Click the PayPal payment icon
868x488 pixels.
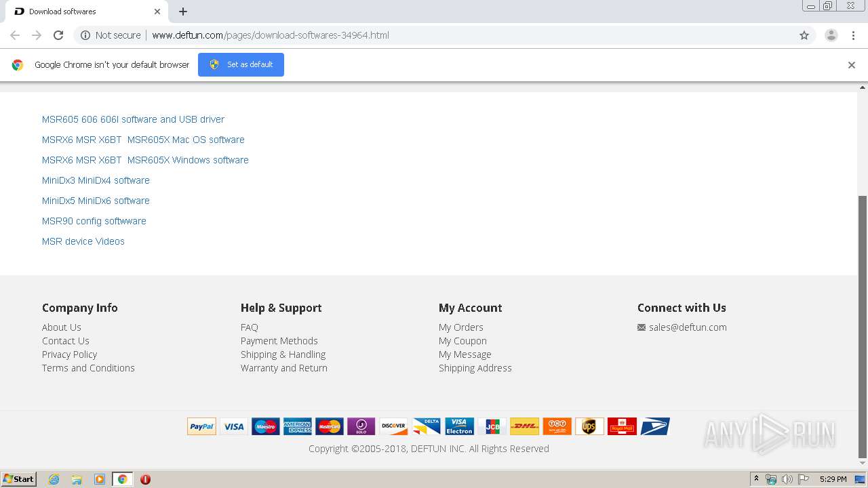click(x=201, y=426)
